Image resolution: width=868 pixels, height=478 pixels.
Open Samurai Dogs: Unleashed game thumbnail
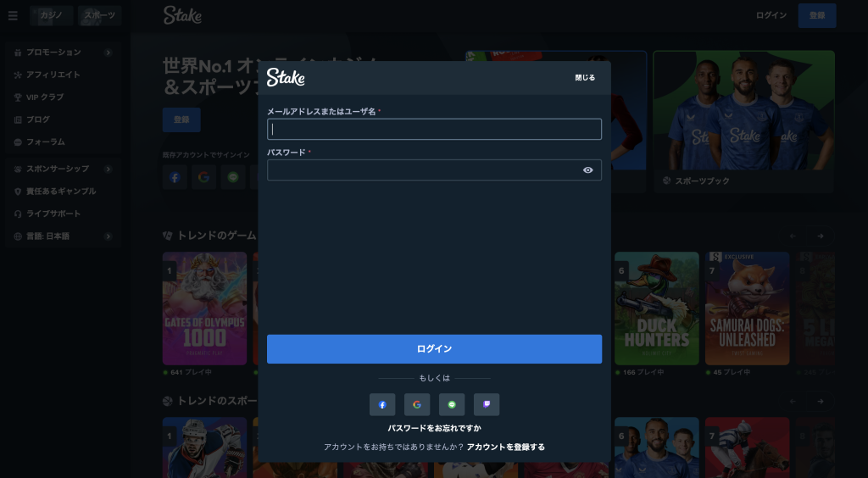[x=748, y=308]
